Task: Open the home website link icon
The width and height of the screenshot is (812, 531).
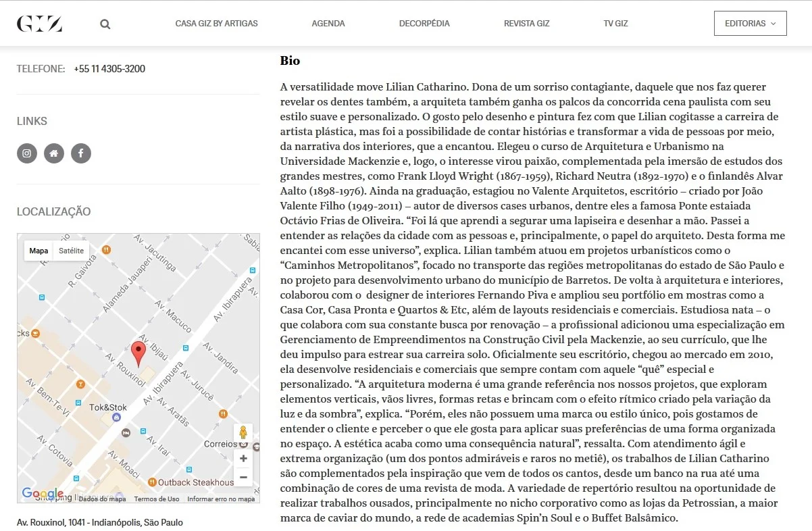Action: (54, 153)
